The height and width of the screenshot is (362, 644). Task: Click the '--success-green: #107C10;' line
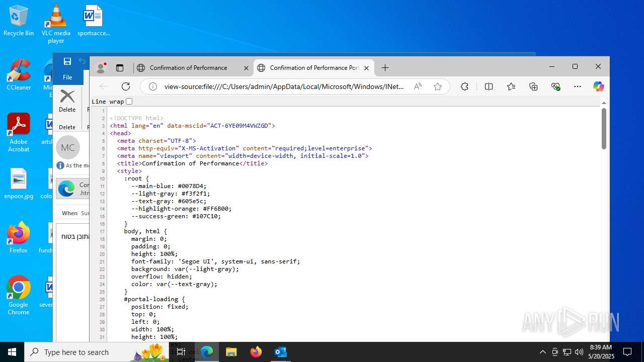[x=176, y=216]
